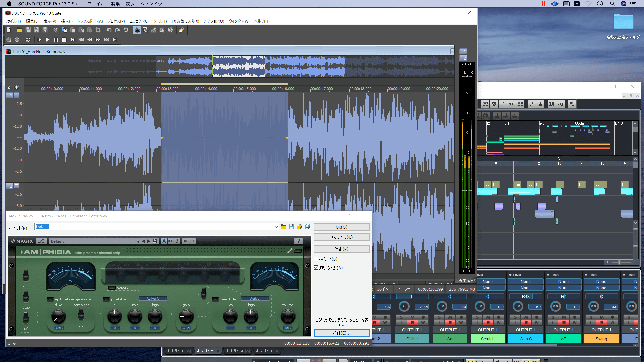Click 停止(P) to stop preview
The height and width of the screenshot is (362, 644).
pyautogui.click(x=341, y=249)
